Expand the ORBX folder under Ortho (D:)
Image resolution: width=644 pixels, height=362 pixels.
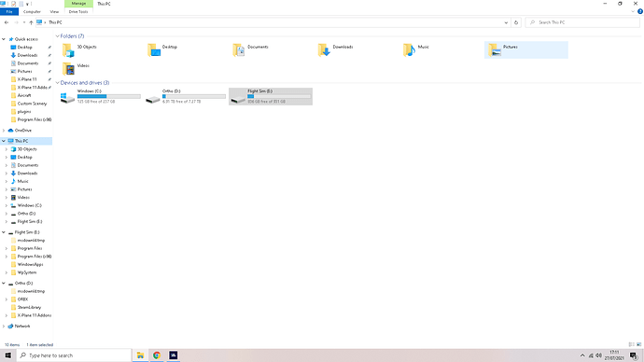pyautogui.click(x=7, y=299)
